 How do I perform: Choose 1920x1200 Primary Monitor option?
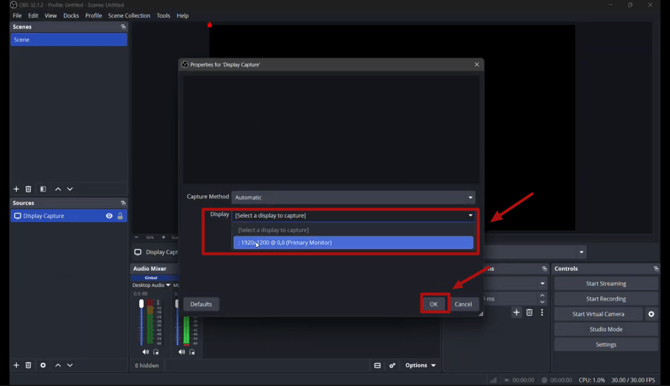pyautogui.click(x=353, y=242)
